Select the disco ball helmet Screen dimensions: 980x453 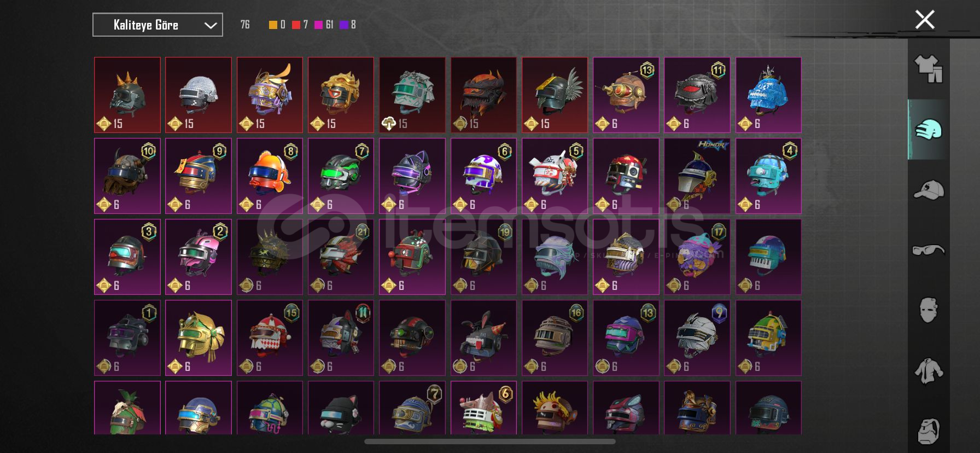click(x=199, y=95)
